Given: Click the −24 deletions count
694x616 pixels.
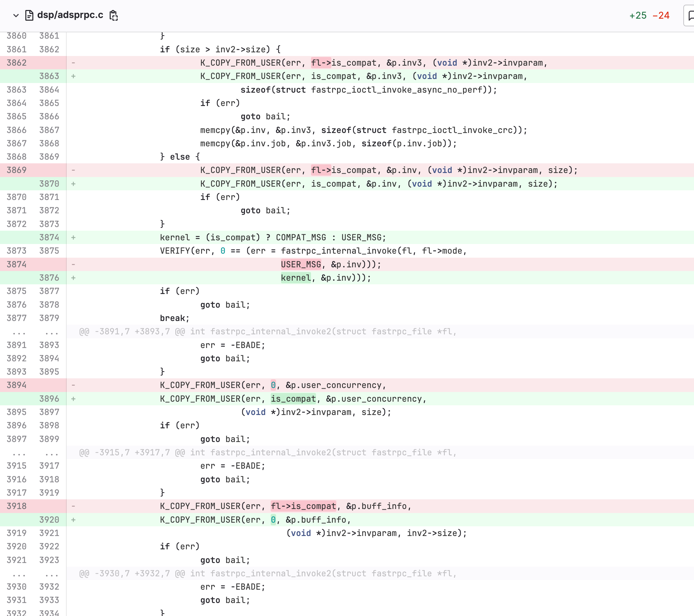Looking at the screenshot, I should coord(661,15).
